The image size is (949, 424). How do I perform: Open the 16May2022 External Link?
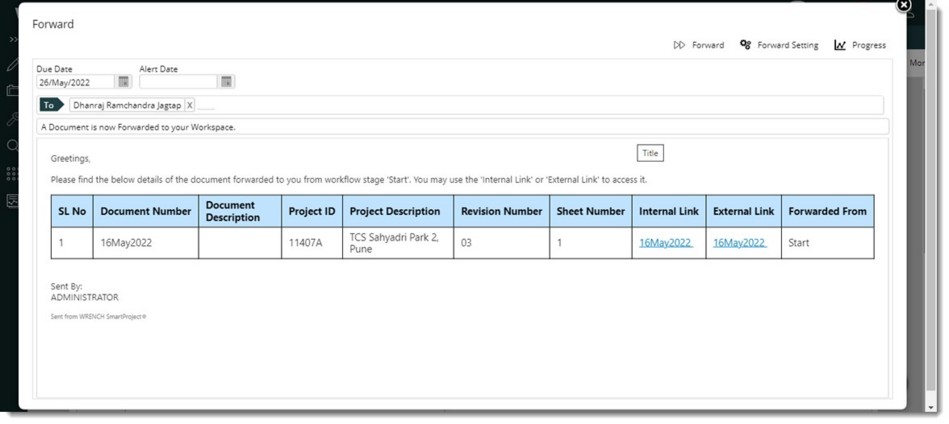click(x=739, y=243)
